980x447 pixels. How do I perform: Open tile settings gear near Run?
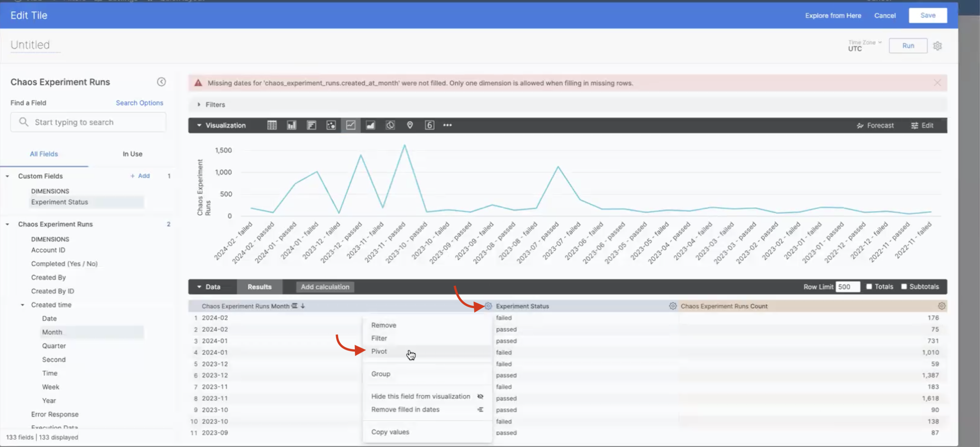(937, 46)
